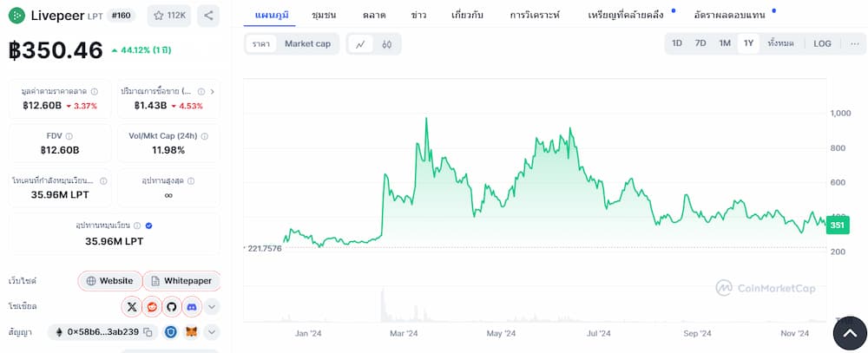Viewport: 868px width, 353px height.
Task: Set chart range to 1M
Action: (725, 43)
